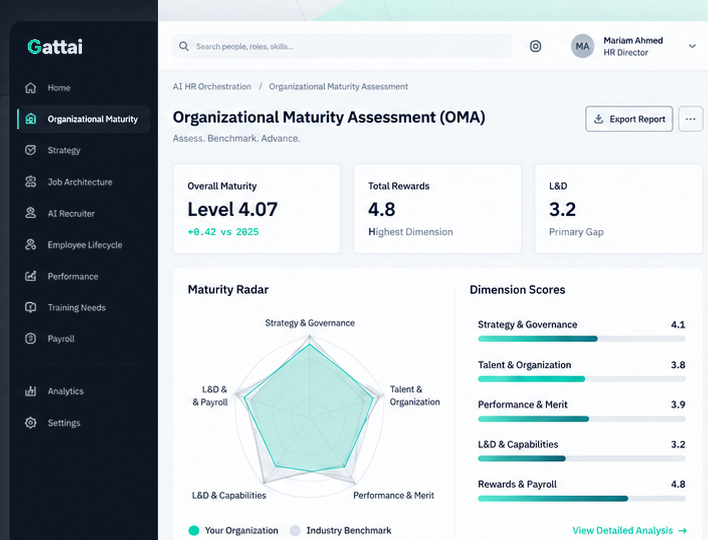Click the Maturity Radar heading
708x540 pixels.
pos(228,289)
